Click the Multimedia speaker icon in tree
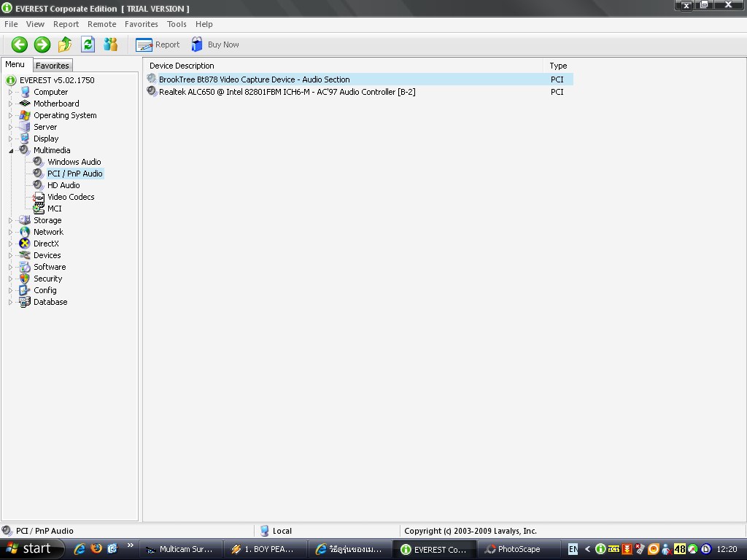 (24, 150)
